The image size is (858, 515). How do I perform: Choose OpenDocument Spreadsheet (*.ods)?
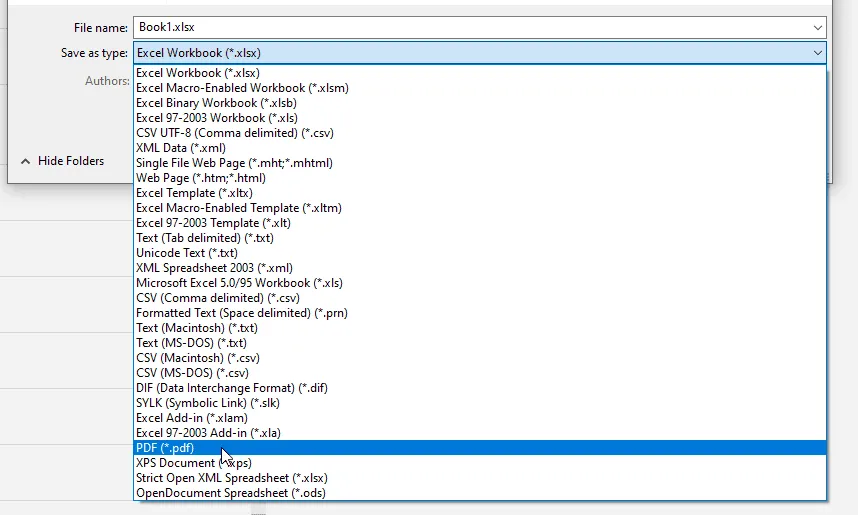tap(479, 493)
